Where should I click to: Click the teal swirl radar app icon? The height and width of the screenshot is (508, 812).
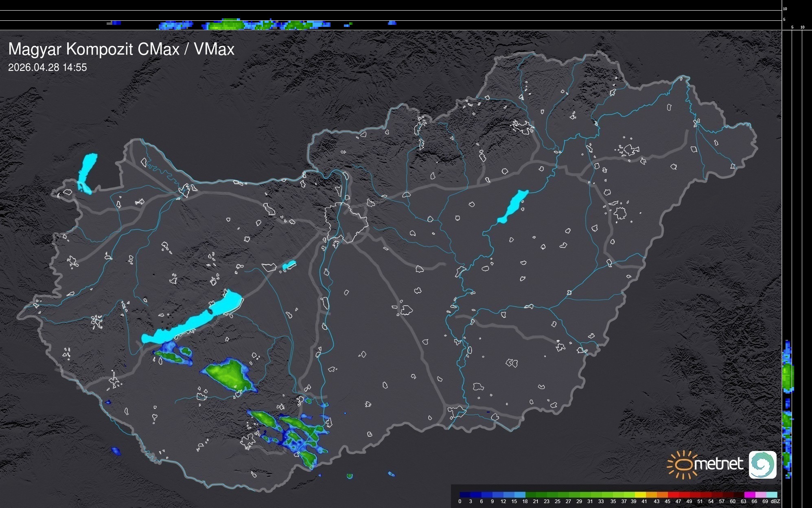coord(762,465)
